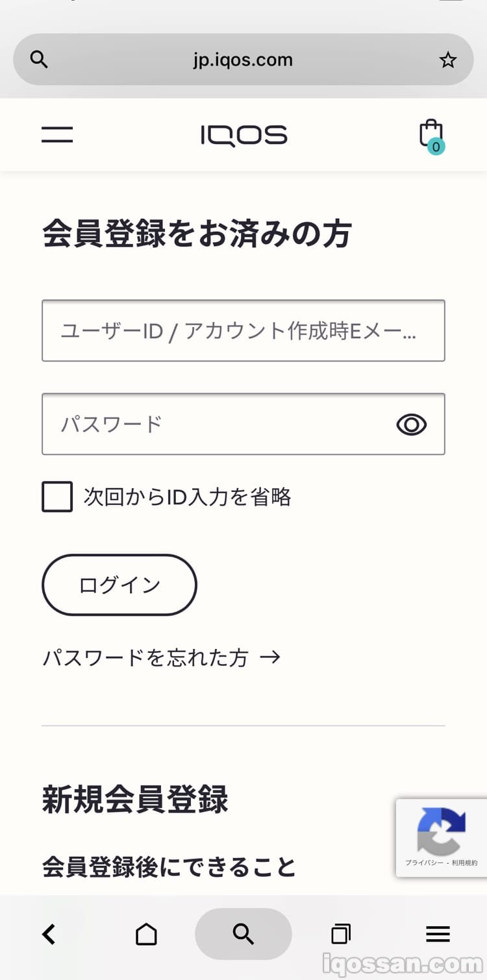This screenshot has height=980, width=487.
Task: Open the shopping bag cart
Action: coord(430,134)
